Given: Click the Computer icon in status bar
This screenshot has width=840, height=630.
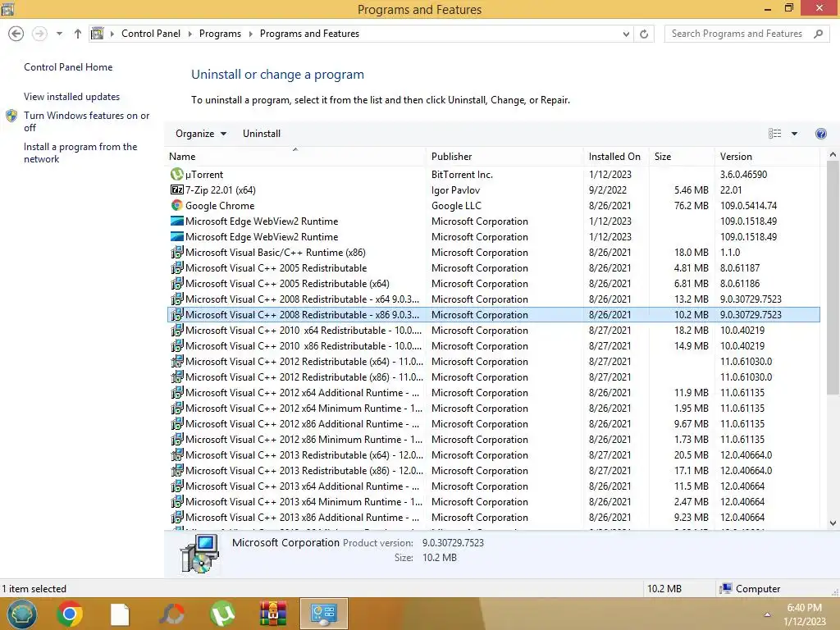Looking at the screenshot, I should coord(725,589).
